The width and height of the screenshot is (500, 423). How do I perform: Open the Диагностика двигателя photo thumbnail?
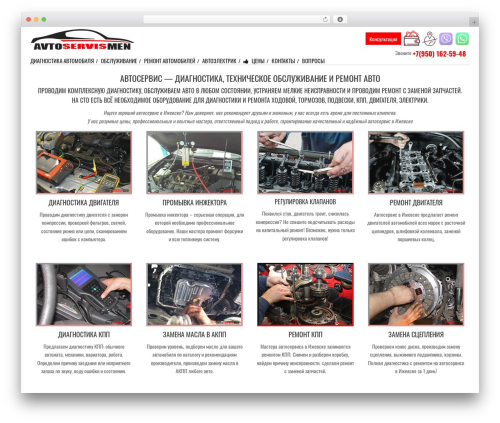(x=84, y=162)
